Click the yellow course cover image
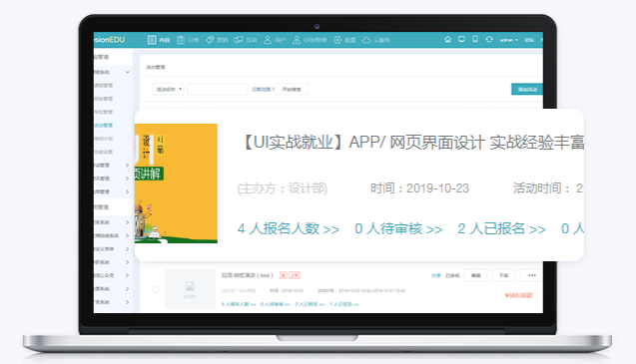Viewport: 636px width, 364px height. pyautogui.click(x=176, y=183)
